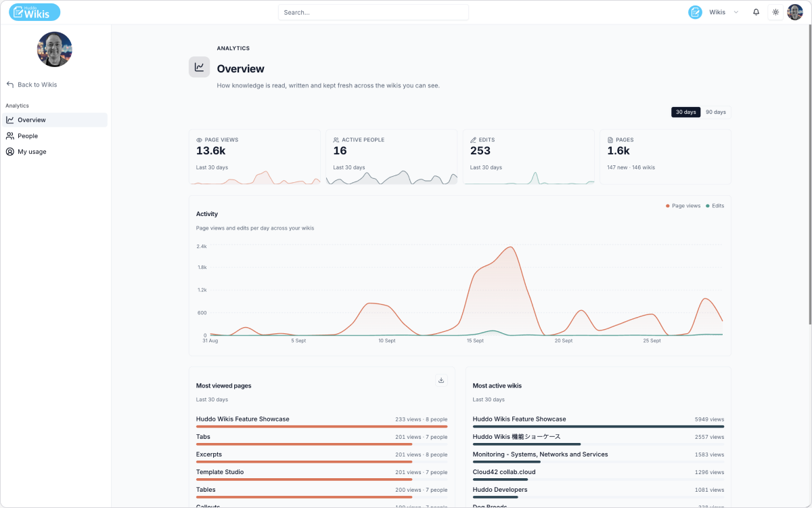812x508 pixels.
Task: Open Huddo Wikis 機能ショーケース wiki
Action: 598,440
